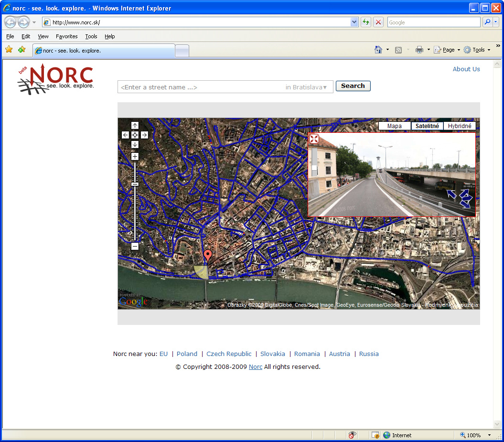Return to last map result center button
This screenshot has width=504, height=442.
tap(135, 135)
